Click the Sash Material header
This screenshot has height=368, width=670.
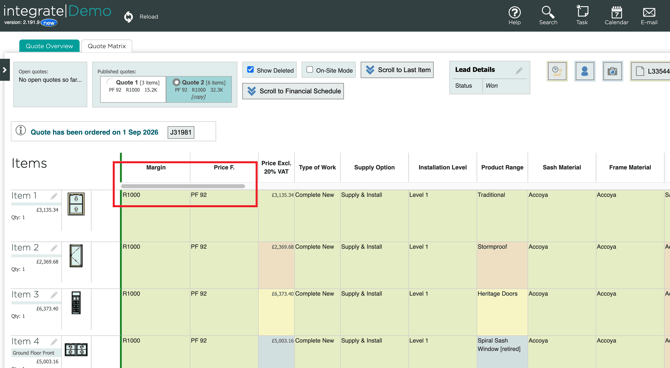(x=562, y=168)
